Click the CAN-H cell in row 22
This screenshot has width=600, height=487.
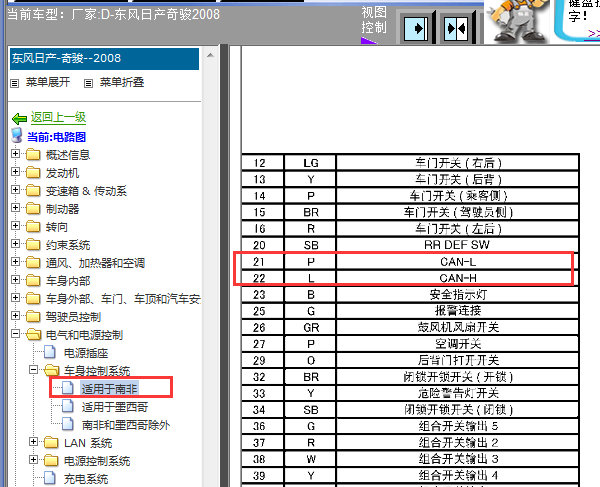(457, 278)
